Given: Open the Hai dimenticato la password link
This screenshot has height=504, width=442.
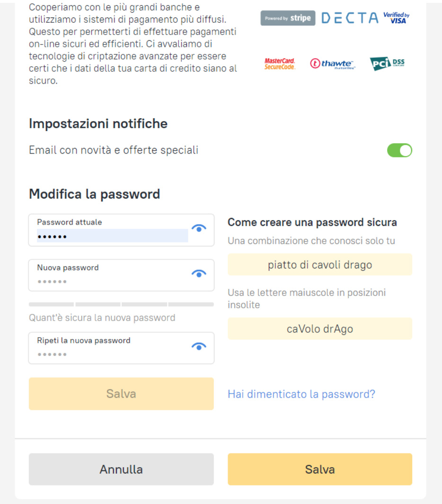Looking at the screenshot, I should [x=301, y=394].
